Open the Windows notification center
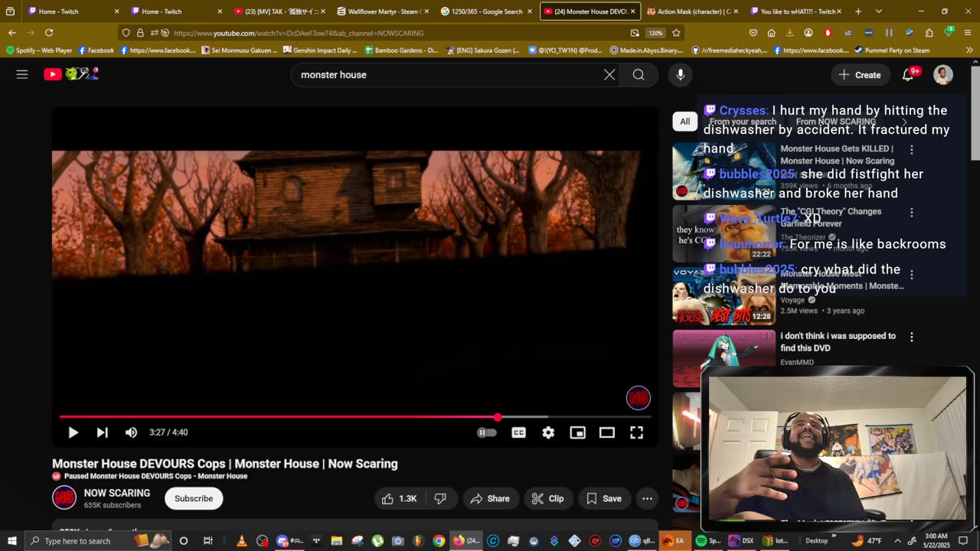Viewport: 980px width, 551px height. (x=963, y=540)
